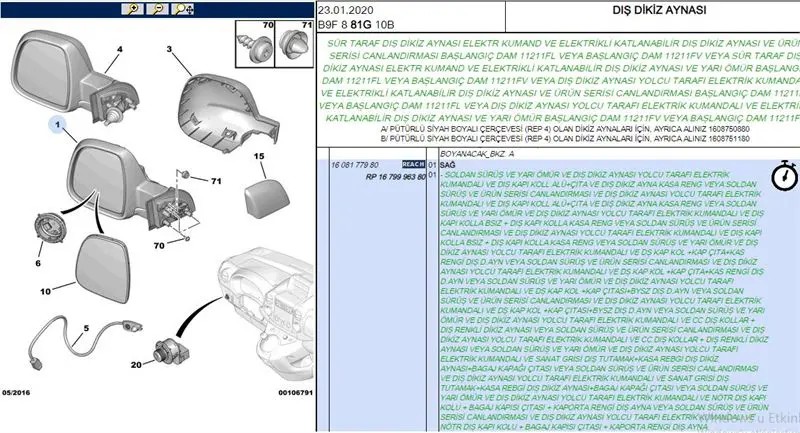
Task: Click callout 5 wiring harness label
Action: 86,328
